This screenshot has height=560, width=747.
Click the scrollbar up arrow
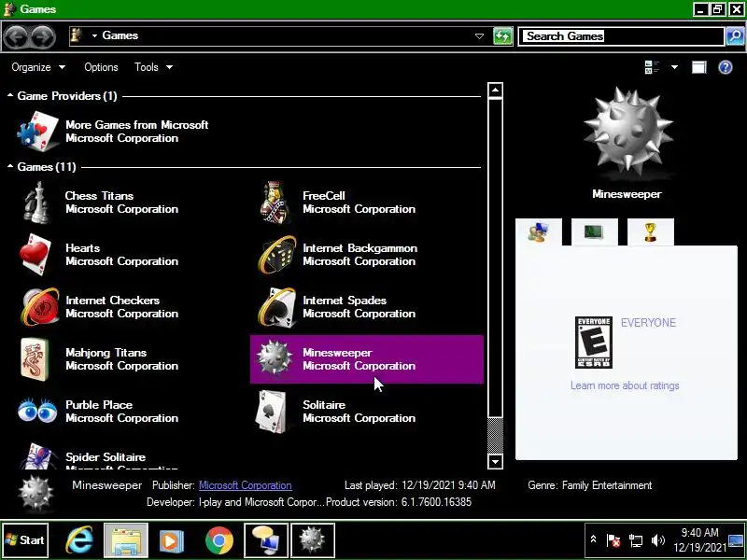(x=496, y=90)
